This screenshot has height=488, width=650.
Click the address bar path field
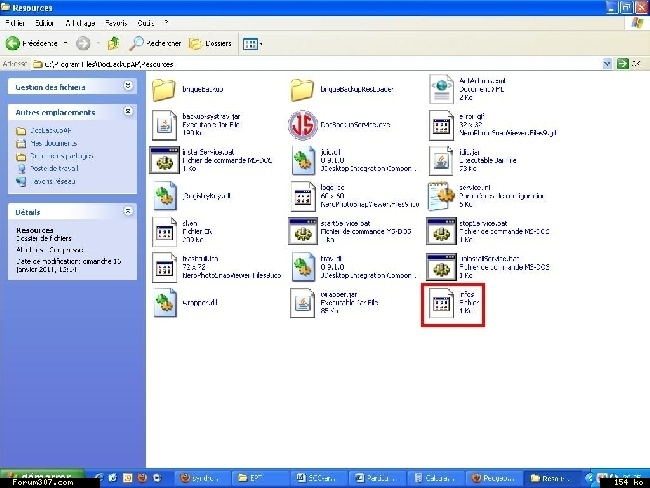click(300, 63)
